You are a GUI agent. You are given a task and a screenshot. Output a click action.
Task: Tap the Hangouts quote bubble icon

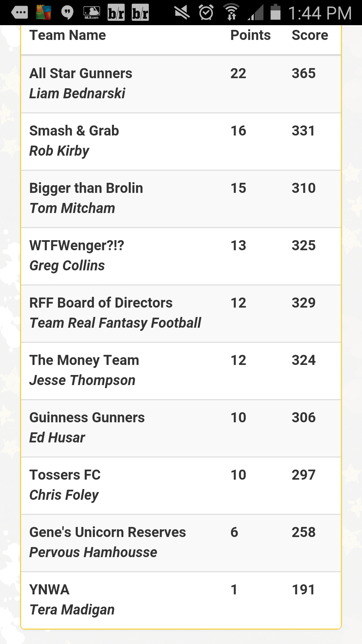[67, 13]
